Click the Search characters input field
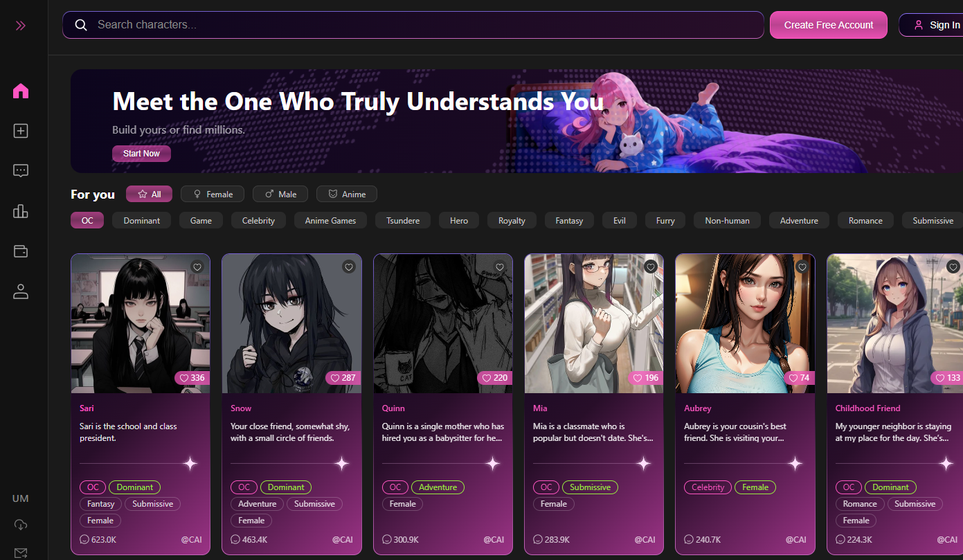The image size is (963, 560). [415, 25]
